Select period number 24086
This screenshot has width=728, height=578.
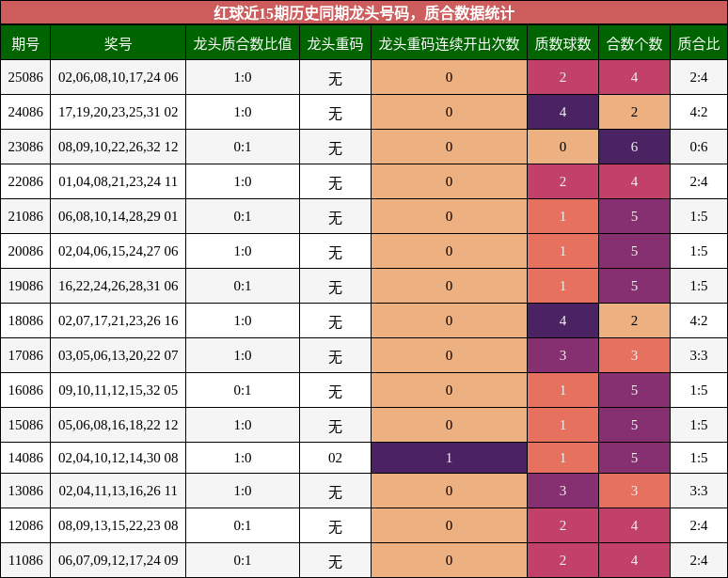click(x=25, y=112)
